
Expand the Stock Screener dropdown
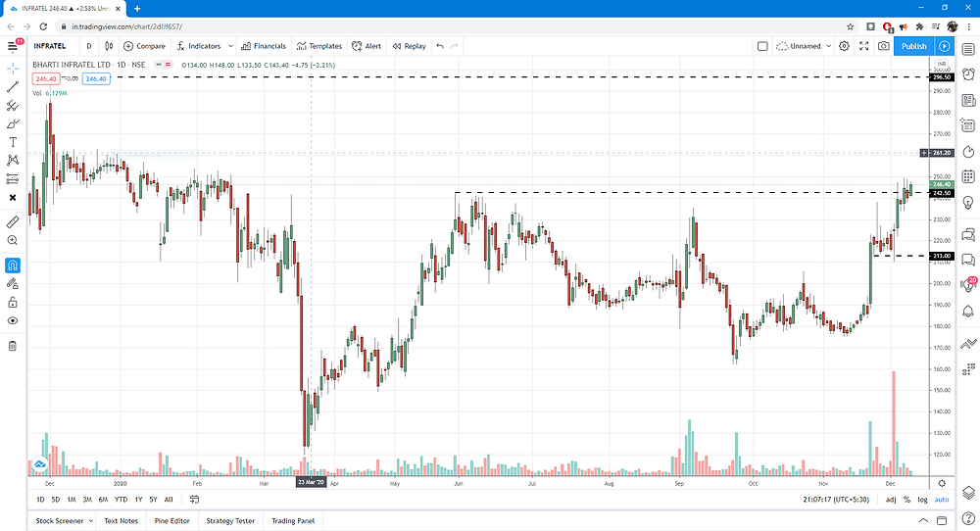90,521
